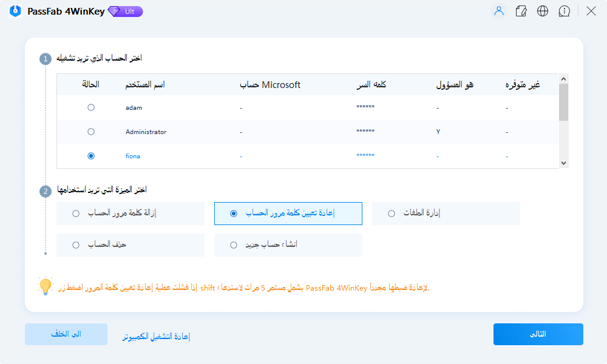Screen dimensions: 607x364
Task: Click the blue user account icon
Action: tap(498, 10)
